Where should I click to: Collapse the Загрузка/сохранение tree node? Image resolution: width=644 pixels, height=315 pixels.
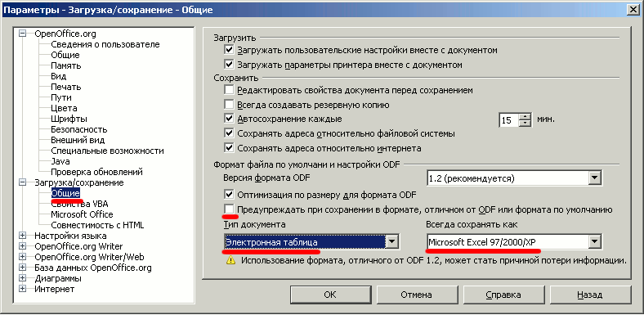point(23,182)
